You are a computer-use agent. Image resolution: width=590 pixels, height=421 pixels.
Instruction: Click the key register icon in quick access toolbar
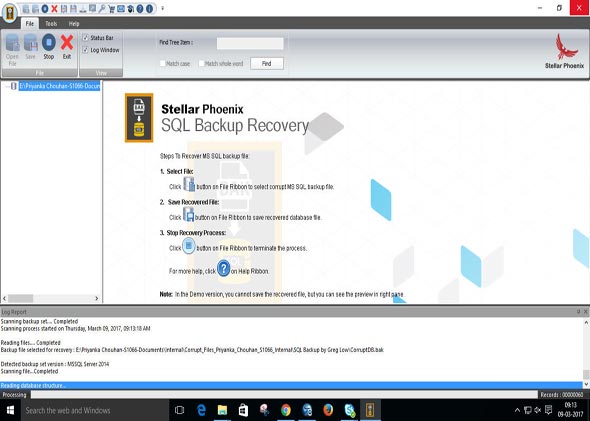(102, 9)
